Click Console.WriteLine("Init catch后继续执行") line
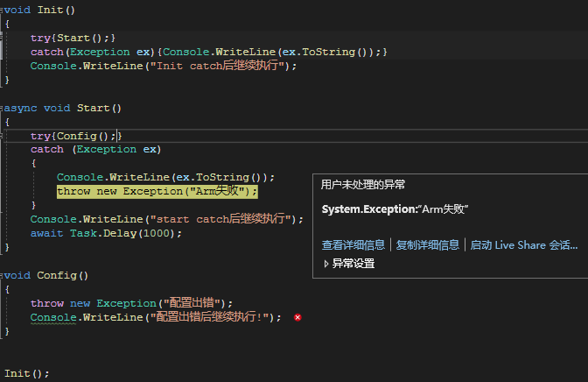This screenshot has width=588, height=382. [x=164, y=66]
